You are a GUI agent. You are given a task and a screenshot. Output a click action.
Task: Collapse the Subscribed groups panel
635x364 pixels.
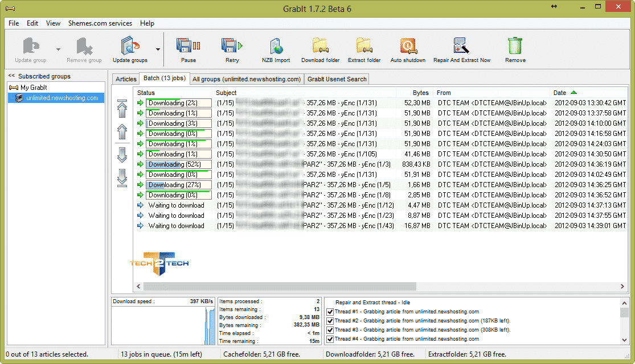[x=11, y=76]
